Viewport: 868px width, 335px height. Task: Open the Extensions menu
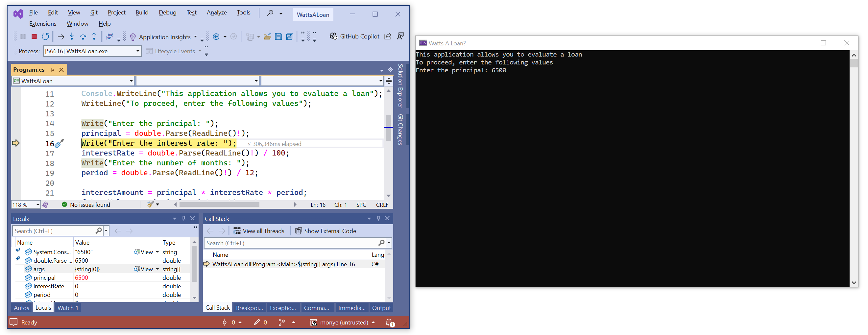point(43,24)
